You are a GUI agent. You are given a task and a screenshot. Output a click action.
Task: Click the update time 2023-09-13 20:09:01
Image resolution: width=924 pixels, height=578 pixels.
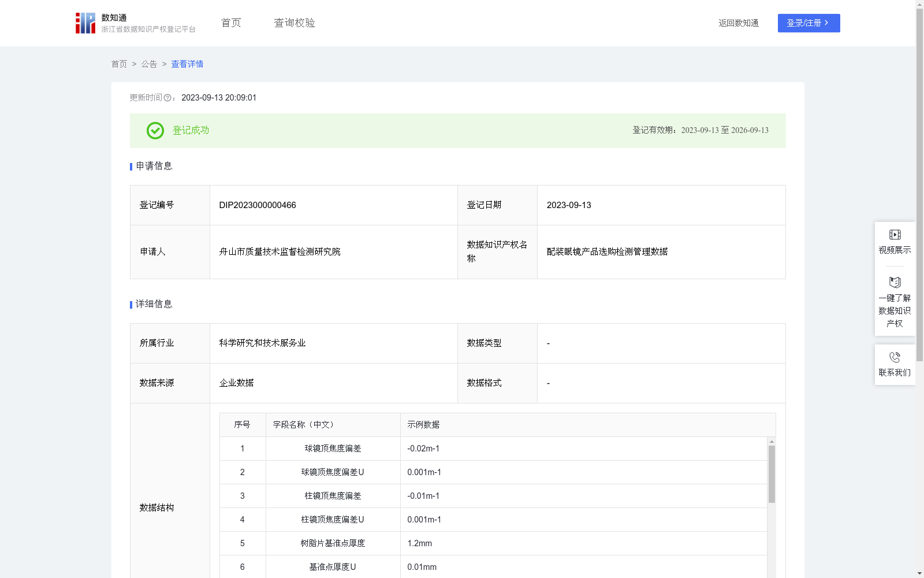[219, 98]
